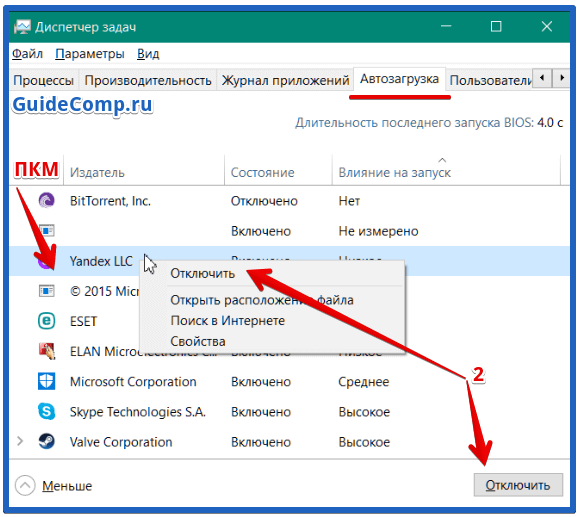This screenshot has width=581, height=517.
Task: Click the icon of the unnamed Не измерено entry
Action: 47,231
